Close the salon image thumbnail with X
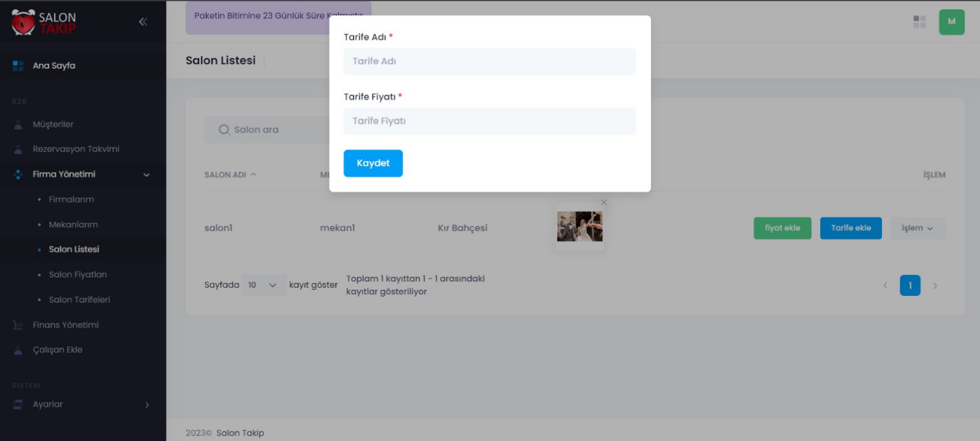This screenshot has height=441, width=980. [x=604, y=202]
